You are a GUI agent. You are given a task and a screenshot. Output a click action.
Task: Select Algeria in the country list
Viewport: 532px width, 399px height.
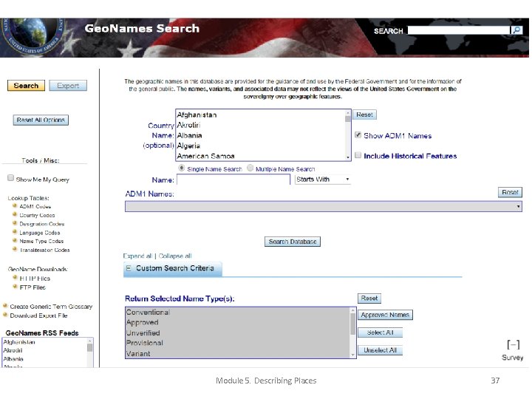click(x=261, y=146)
